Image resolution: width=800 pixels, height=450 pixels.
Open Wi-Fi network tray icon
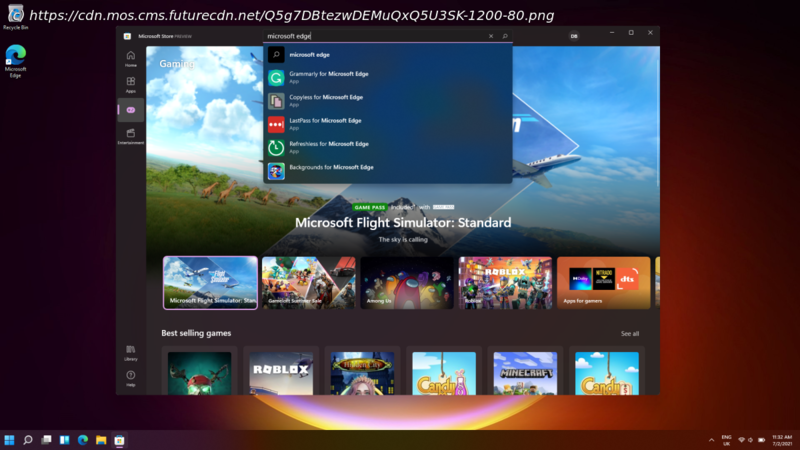point(741,440)
